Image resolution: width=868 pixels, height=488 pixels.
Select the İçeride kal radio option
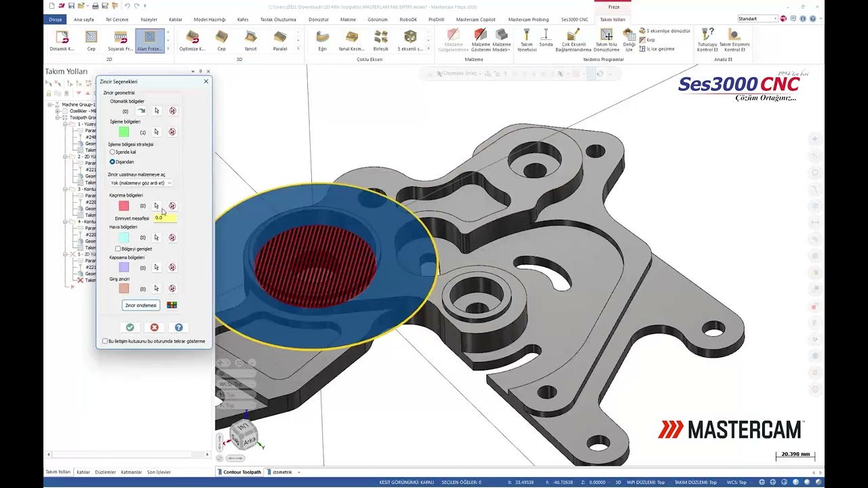113,152
